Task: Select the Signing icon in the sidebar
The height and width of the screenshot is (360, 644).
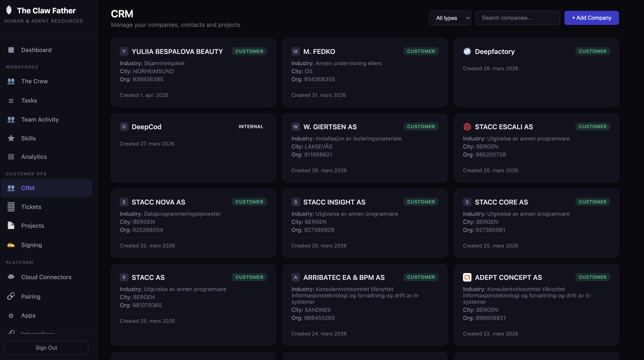Action: coord(11,245)
